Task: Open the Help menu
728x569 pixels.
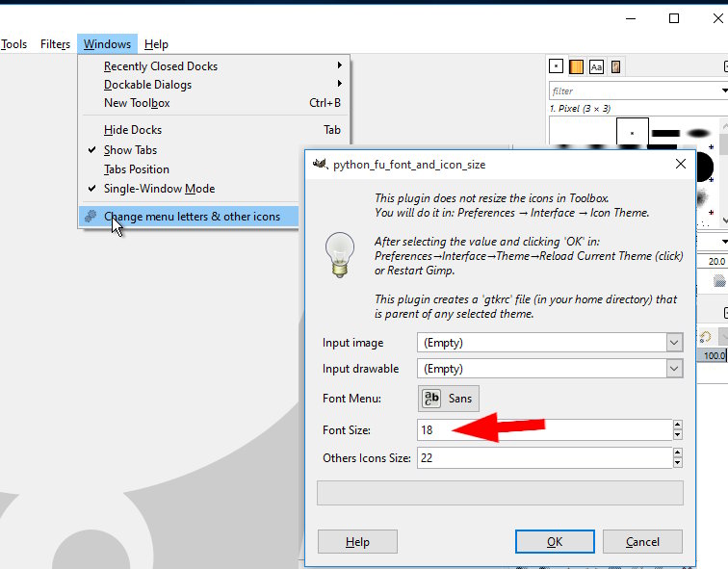Action: coord(156,44)
